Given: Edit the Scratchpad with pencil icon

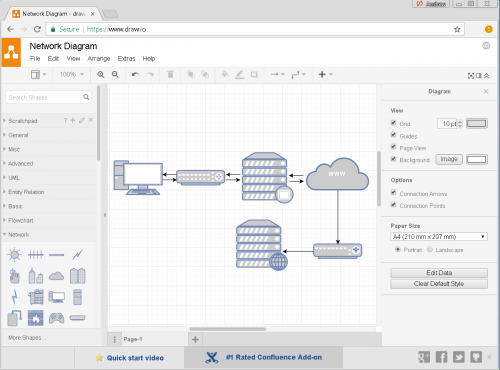Looking at the screenshot, I should click(82, 120).
